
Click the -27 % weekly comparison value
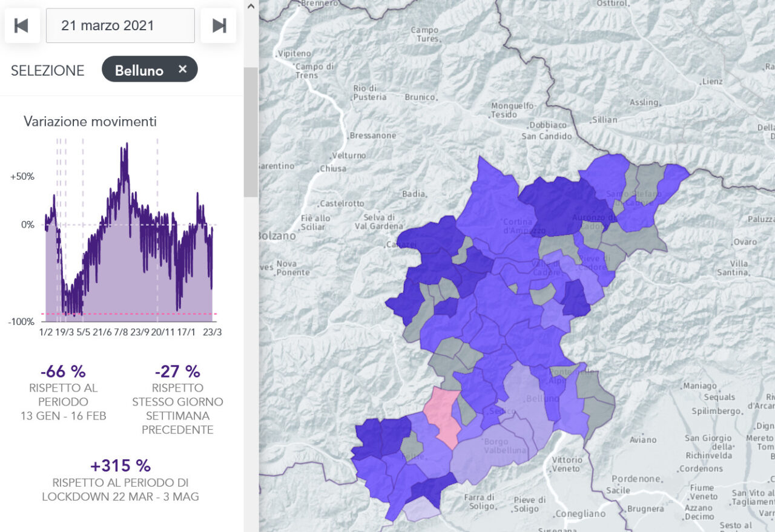tap(177, 371)
